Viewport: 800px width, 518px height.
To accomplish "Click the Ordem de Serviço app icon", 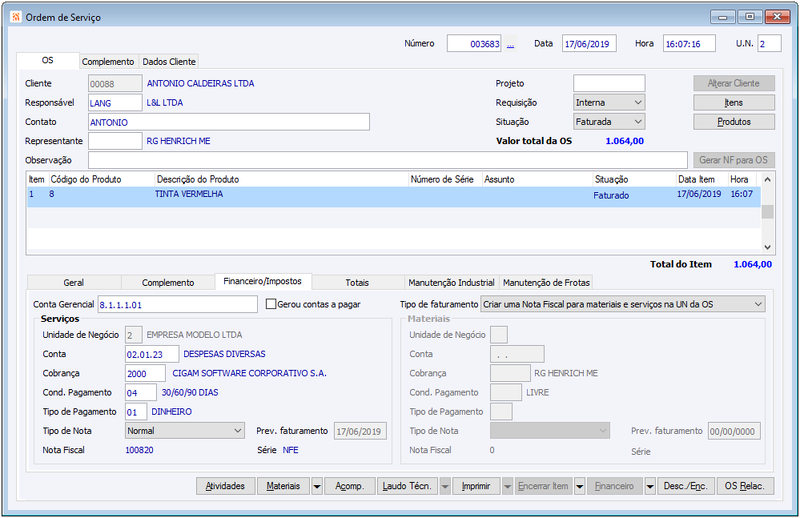I will [x=16, y=17].
